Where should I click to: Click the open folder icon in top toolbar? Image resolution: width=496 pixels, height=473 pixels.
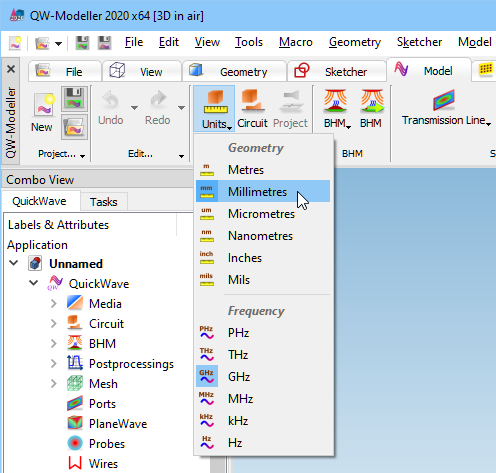coord(42,43)
